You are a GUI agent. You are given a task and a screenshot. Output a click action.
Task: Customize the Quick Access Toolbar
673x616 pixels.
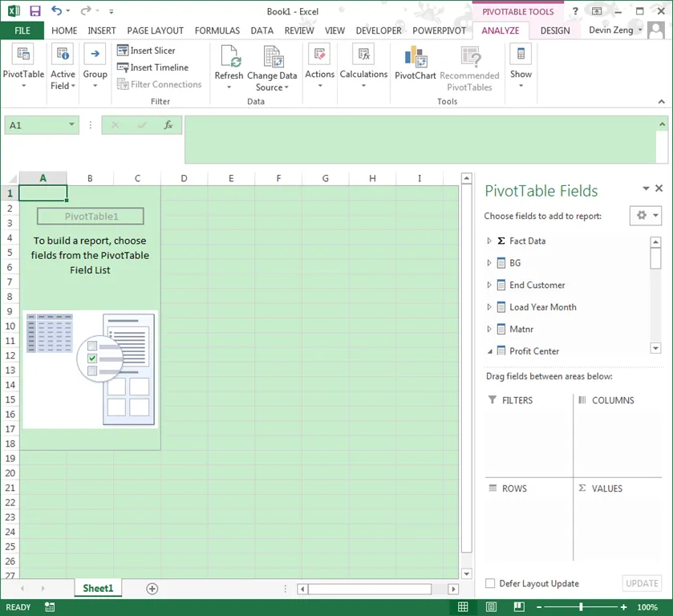tap(111, 11)
